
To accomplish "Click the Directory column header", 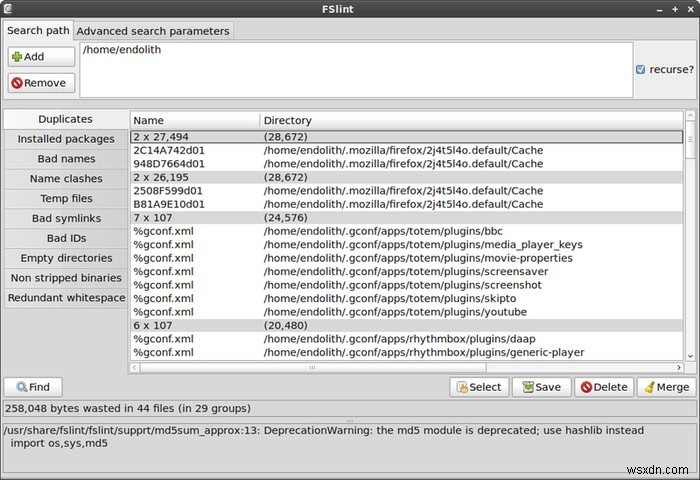I will (x=471, y=121).
